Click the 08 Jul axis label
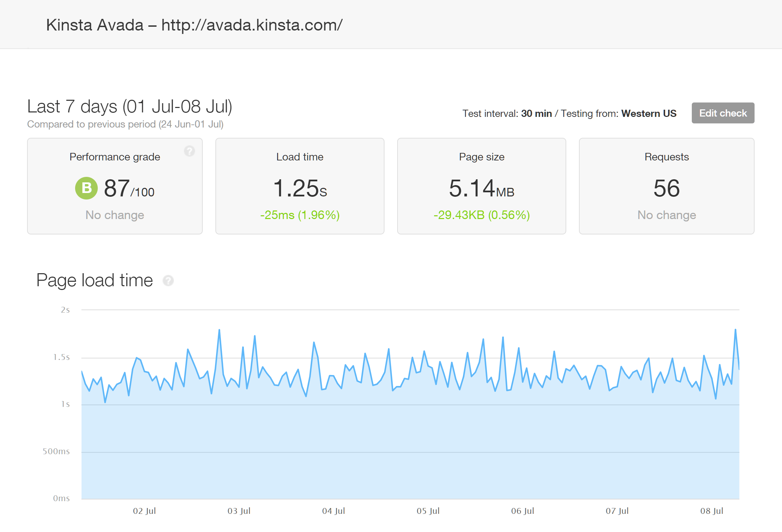 coord(712,511)
